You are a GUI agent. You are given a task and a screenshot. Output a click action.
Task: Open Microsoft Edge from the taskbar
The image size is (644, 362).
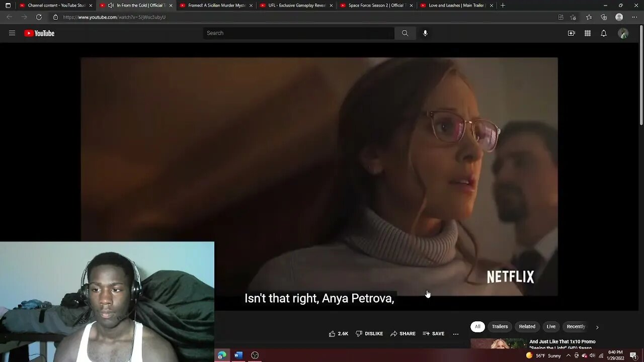click(222, 355)
